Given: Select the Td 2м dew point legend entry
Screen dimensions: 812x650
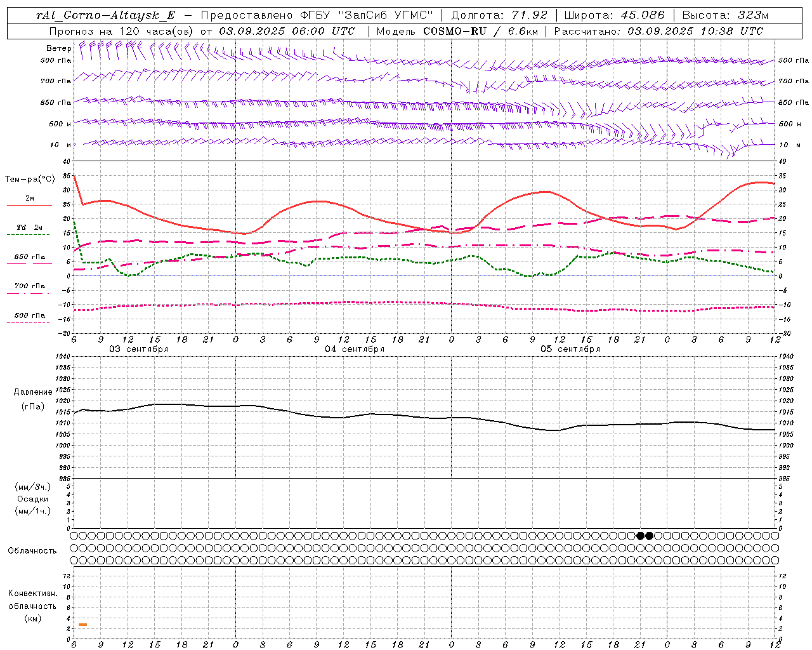Looking at the screenshot, I should (29, 227).
